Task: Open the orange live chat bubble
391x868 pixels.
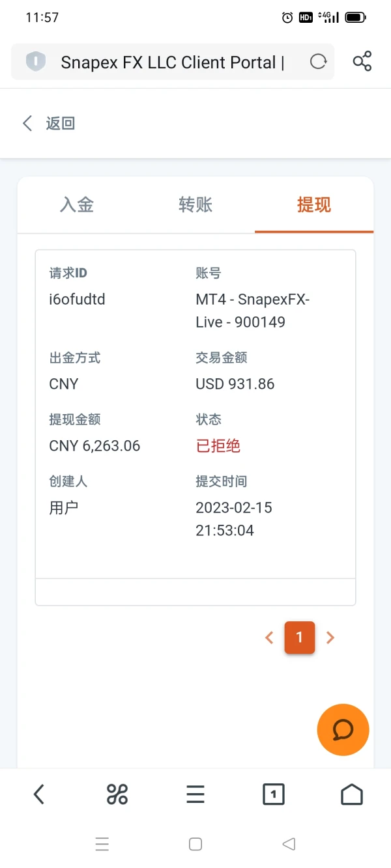Action: 343,730
